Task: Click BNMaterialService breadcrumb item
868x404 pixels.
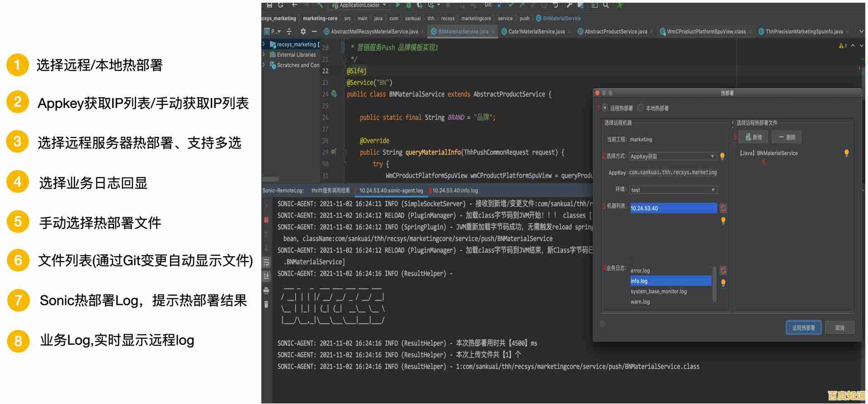Action: pyautogui.click(x=558, y=19)
